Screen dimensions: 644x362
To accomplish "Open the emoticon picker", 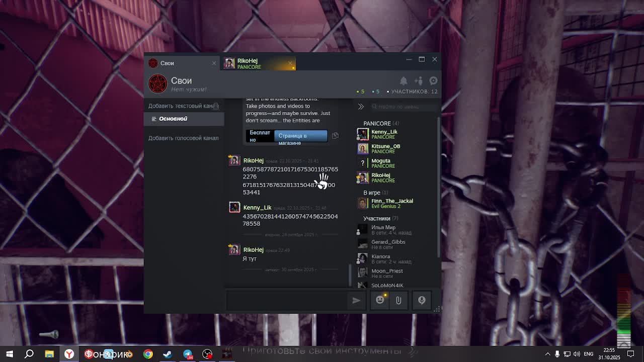I will coord(380,300).
